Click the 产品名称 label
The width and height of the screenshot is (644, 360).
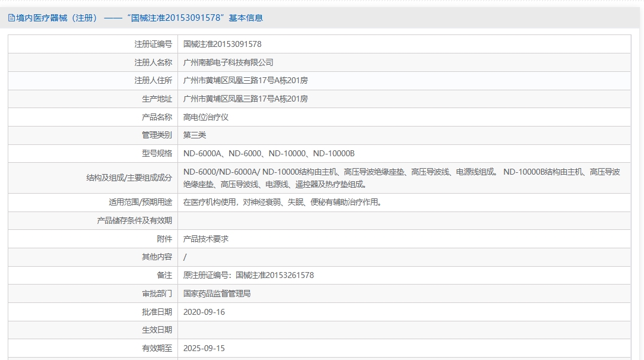coord(157,117)
